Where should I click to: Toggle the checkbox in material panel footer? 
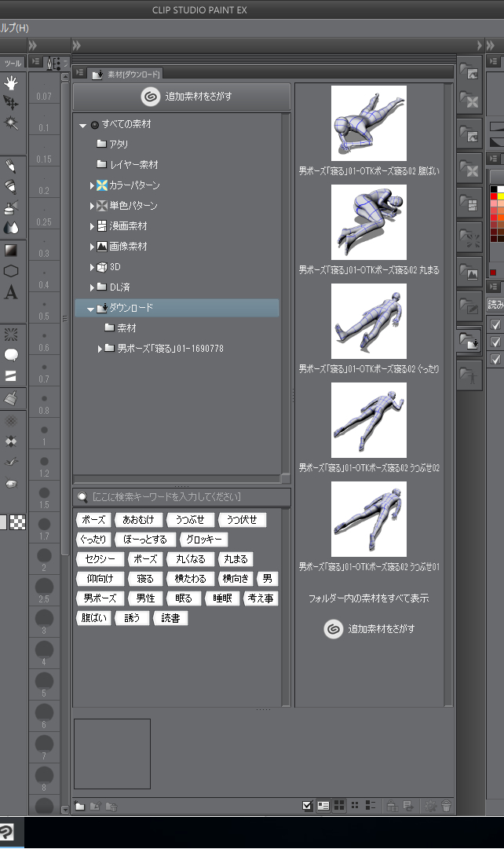tap(308, 806)
